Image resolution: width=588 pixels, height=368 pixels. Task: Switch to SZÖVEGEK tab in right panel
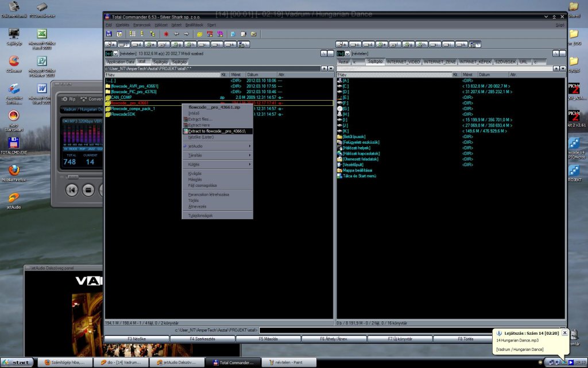point(505,62)
